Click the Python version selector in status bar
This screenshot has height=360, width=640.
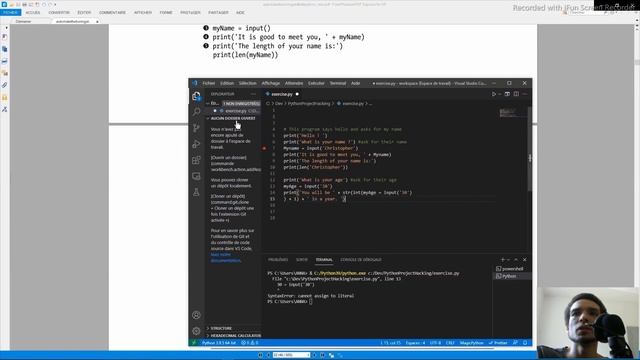point(219,343)
